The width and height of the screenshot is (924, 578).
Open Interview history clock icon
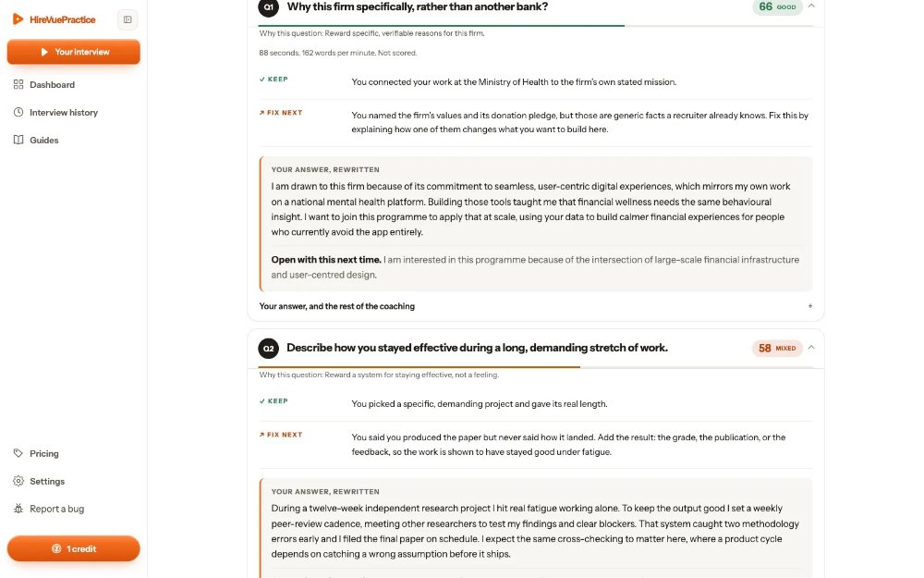18,112
